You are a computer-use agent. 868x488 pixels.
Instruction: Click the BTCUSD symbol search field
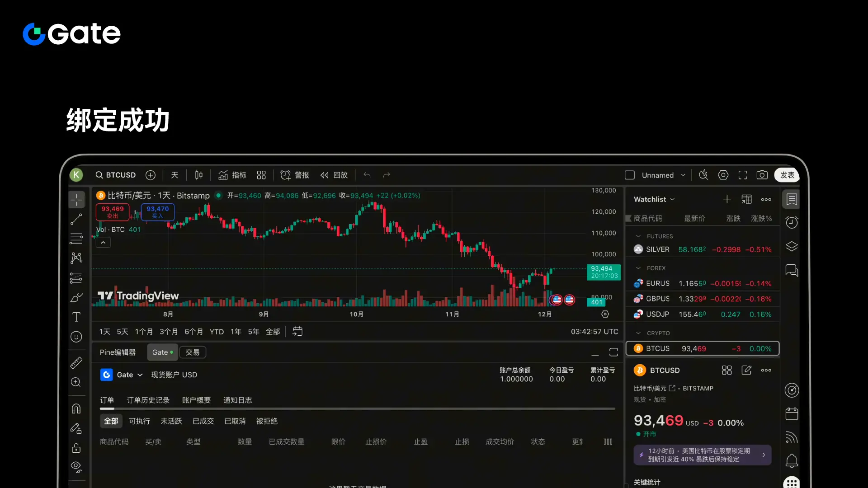pyautogui.click(x=116, y=175)
